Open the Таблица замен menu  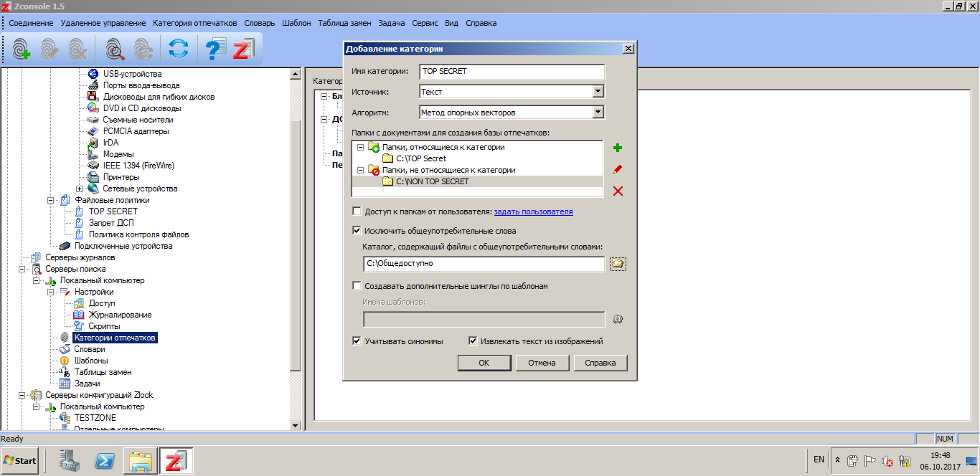tap(344, 23)
